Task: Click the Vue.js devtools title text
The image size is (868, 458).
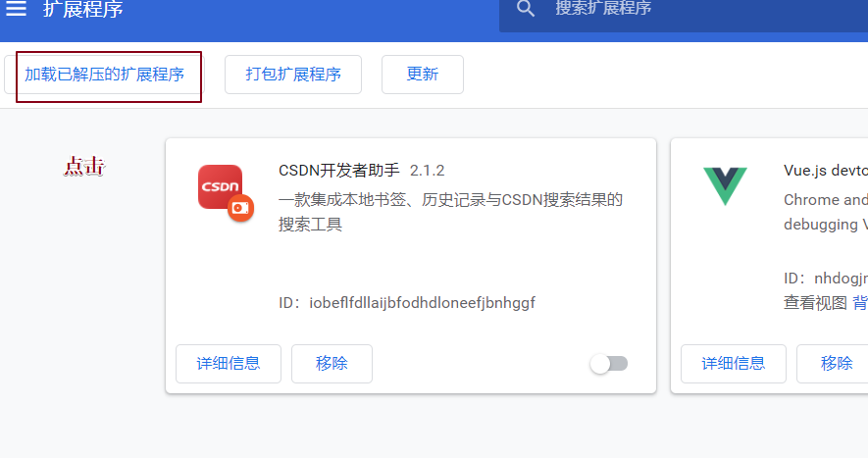Action: 826,171
